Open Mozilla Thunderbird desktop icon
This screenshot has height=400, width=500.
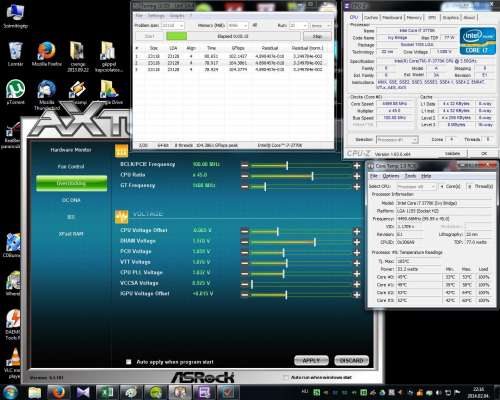[47, 95]
